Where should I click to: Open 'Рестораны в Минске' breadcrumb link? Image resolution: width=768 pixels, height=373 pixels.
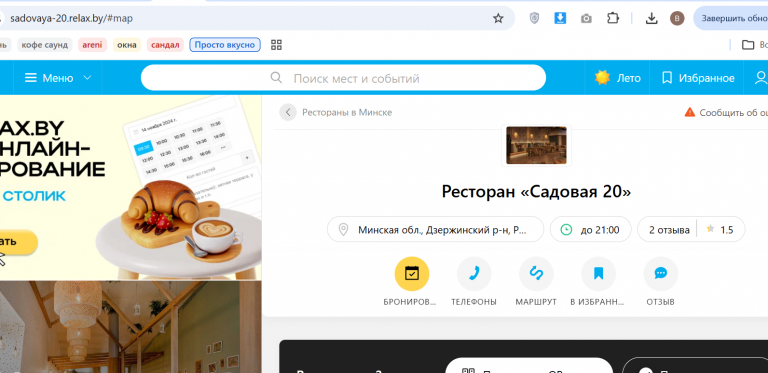pos(347,112)
